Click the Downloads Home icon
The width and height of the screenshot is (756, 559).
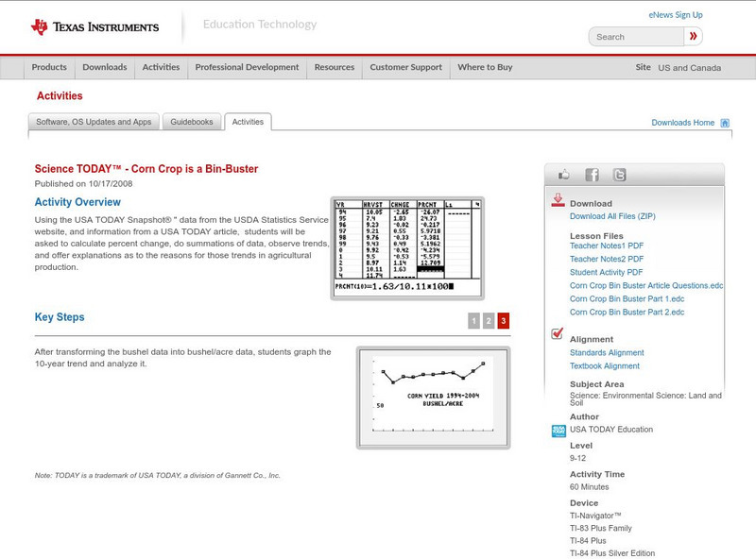(x=725, y=123)
